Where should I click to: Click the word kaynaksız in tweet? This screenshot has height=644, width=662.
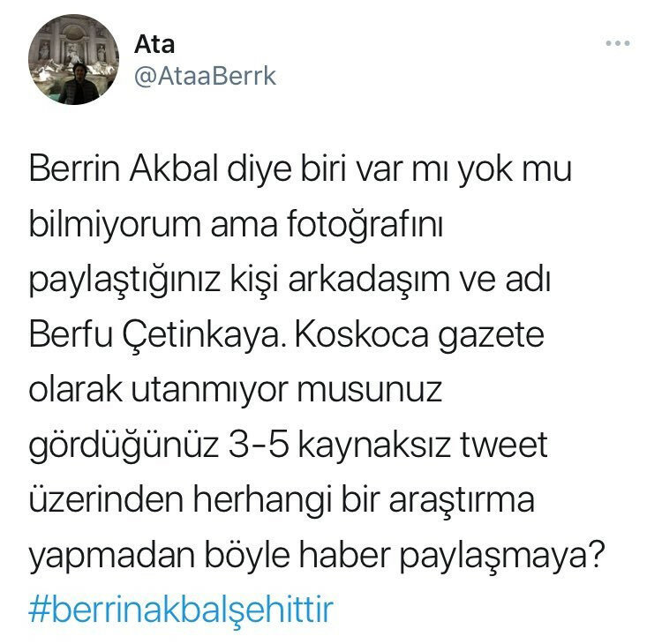[x=375, y=446]
